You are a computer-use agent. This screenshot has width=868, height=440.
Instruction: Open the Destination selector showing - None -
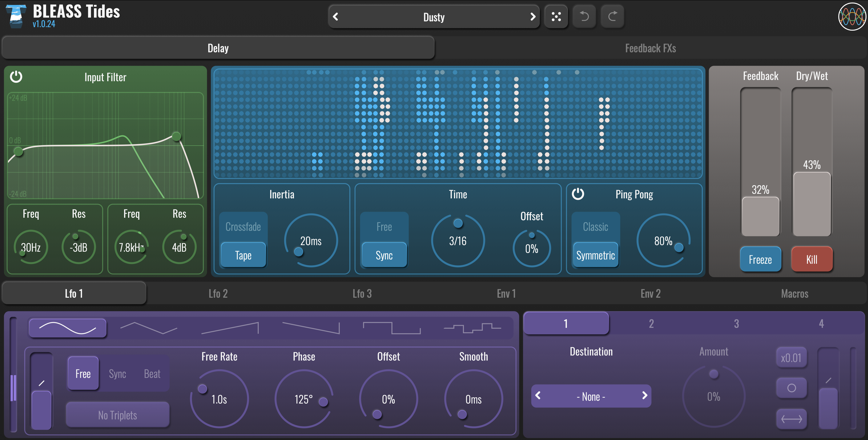pyautogui.click(x=591, y=396)
